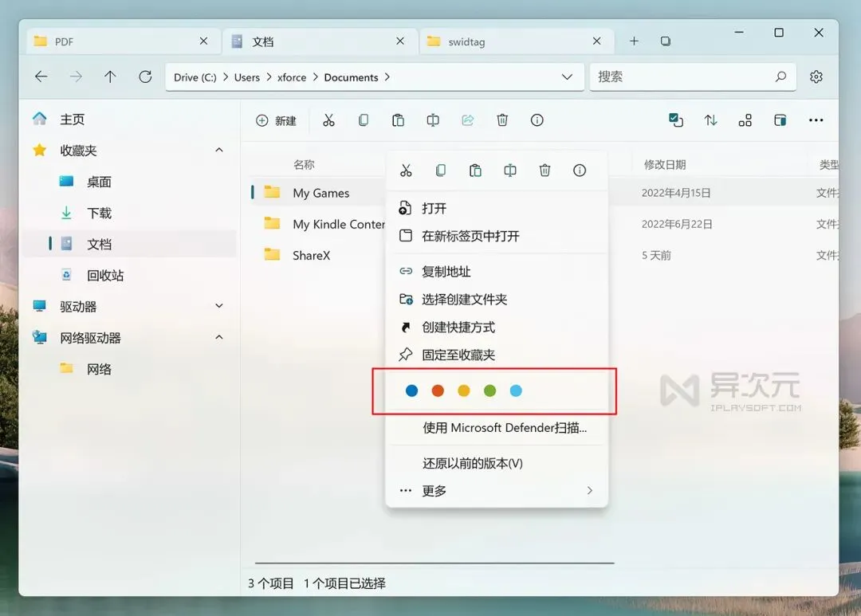Expand chevron after xforce in path
Screen dimensions: 861x616
pyautogui.click(x=316, y=77)
